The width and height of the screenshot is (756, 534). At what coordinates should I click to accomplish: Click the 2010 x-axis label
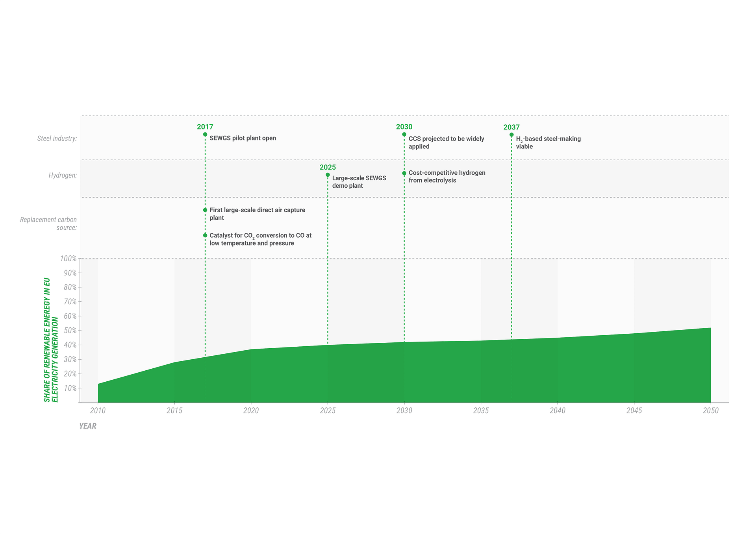pyautogui.click(x=98, y=410)
